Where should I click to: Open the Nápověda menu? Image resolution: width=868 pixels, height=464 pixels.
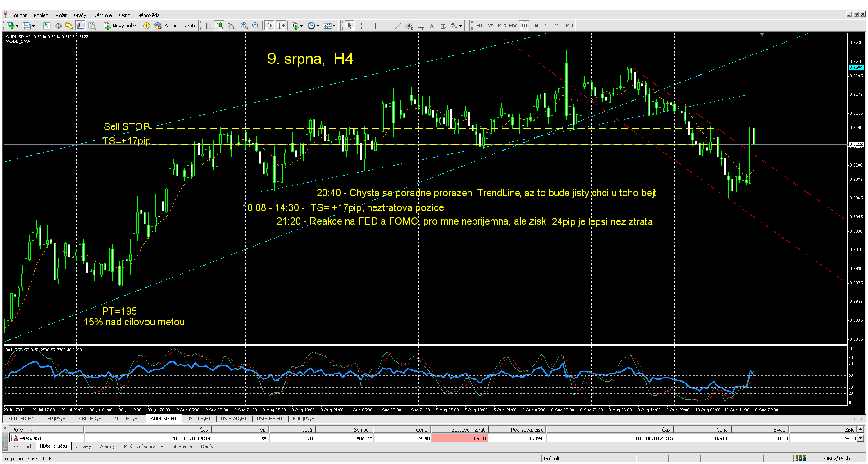pos(148,15)
